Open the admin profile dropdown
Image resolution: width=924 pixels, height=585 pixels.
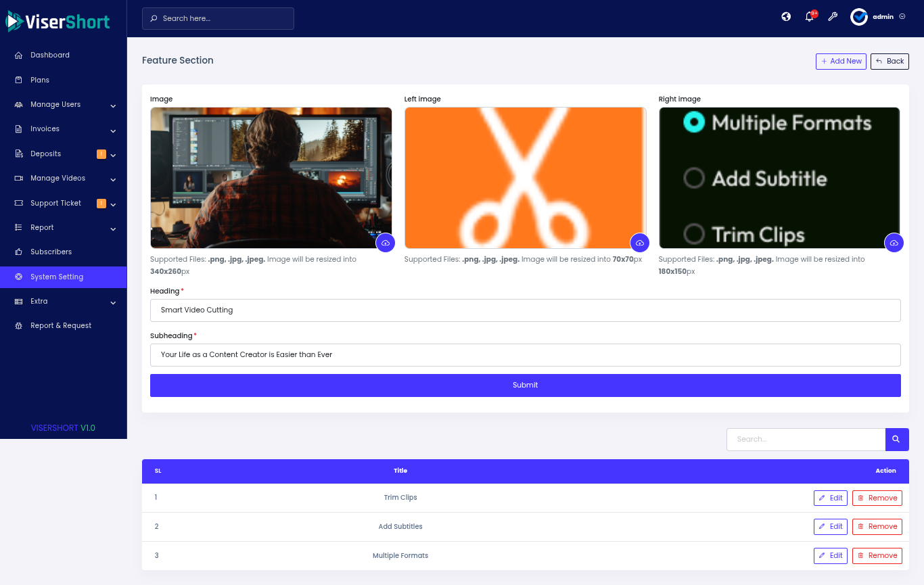(879, 17)
